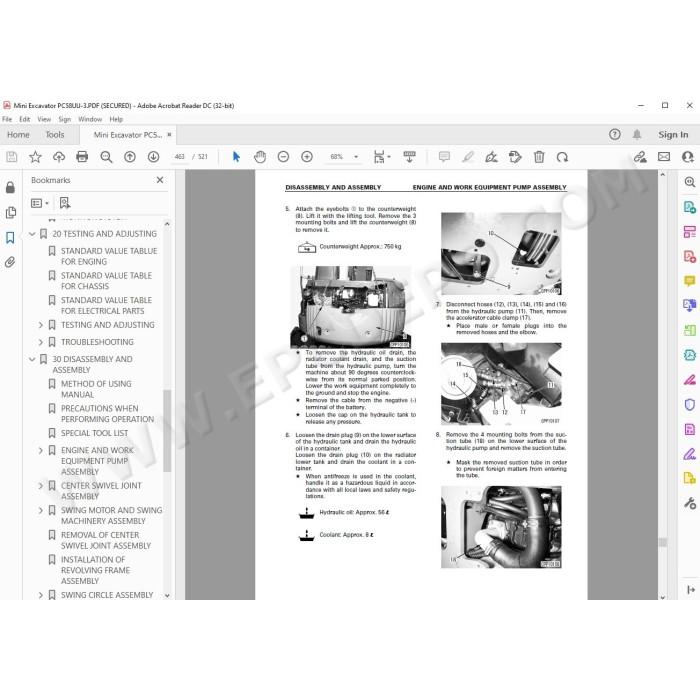Click the page number field

180,157
